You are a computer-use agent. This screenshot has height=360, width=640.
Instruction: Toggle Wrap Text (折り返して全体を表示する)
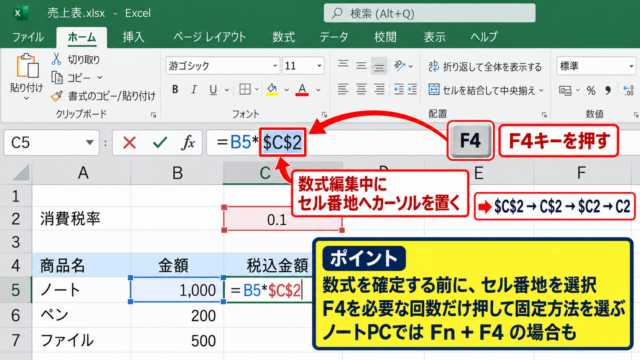tap(485, 66)
